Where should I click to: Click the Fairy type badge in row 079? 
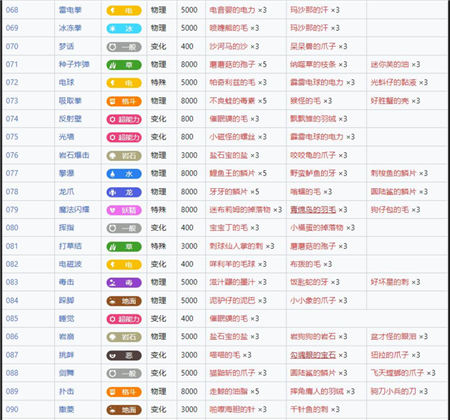pyautogui.click(x=124, y=210)
